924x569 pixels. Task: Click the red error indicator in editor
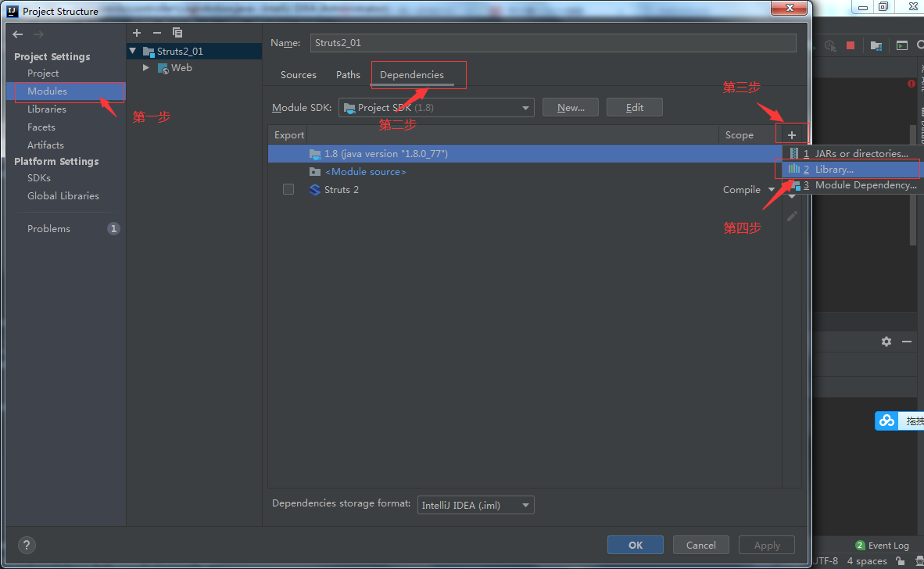click(911, 84)
